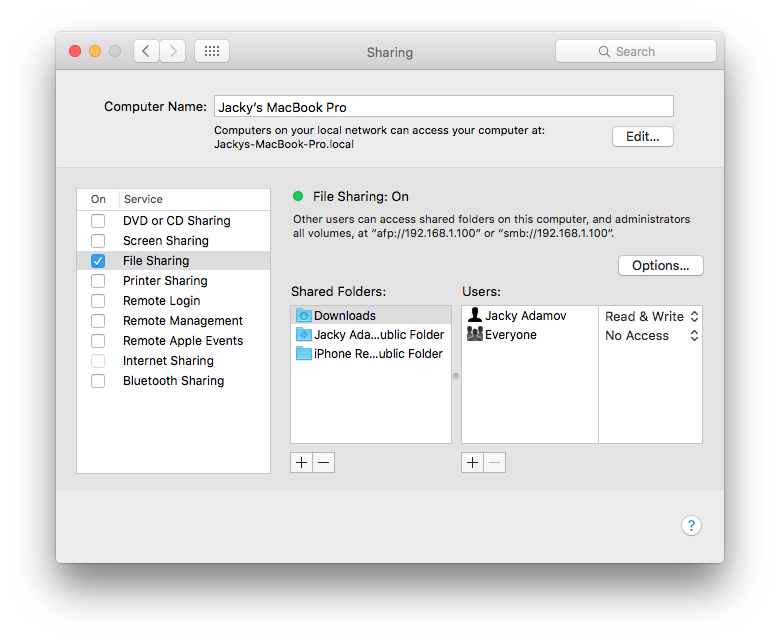
Task: Add a user with plus button
Action: [472, 462]
